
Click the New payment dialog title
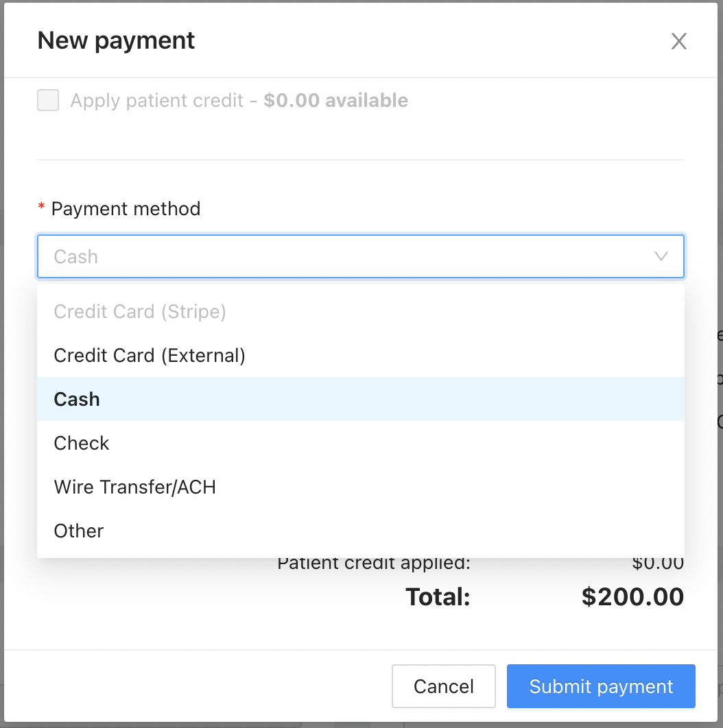click(x=115, y=41)
